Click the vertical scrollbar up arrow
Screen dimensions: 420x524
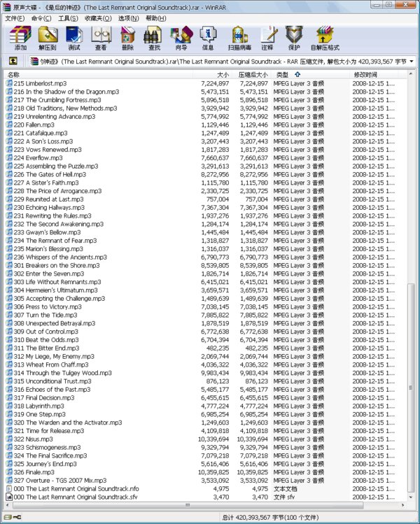click(411, 74)
